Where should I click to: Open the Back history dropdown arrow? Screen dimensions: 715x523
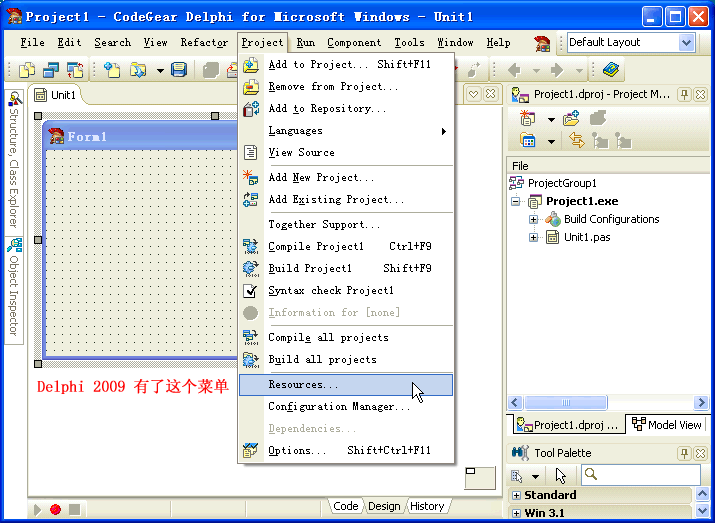[x=536, y=71]
